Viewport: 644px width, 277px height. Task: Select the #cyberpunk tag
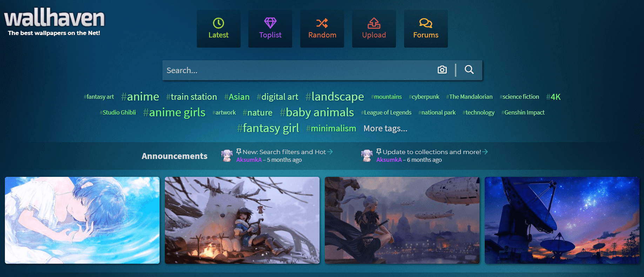tap(424, 97)
